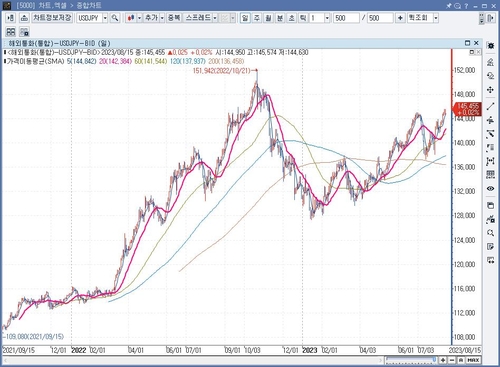Click the 중복 (overlay) button
Screen dimensions: 500x367
[x=174, y=18]
